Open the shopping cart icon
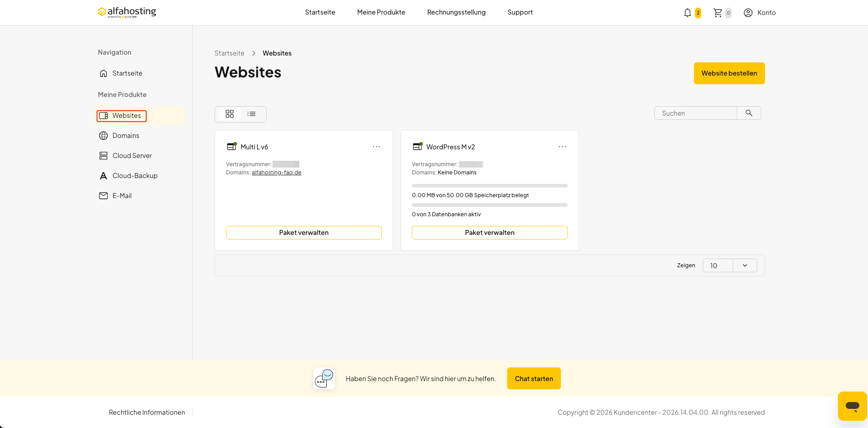Viewport: 868px width, 428px height. click(718, 13)
